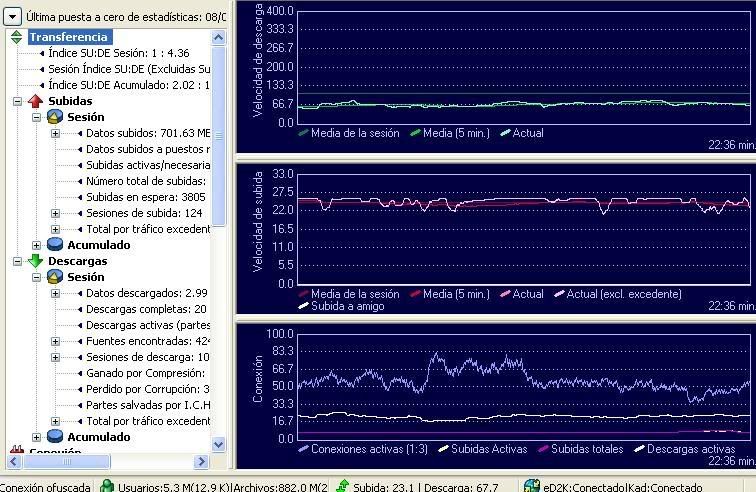Click the tree scrollbar down arrow
This screenshot has height=492, width=756.
point(218,444)
